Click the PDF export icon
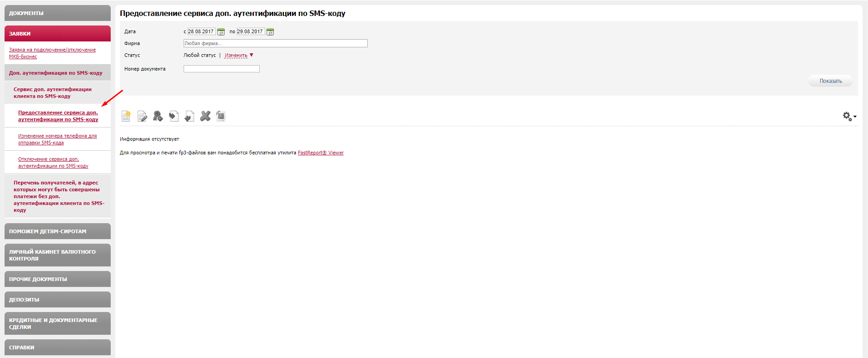868x358 pixels. pos(221,116)
